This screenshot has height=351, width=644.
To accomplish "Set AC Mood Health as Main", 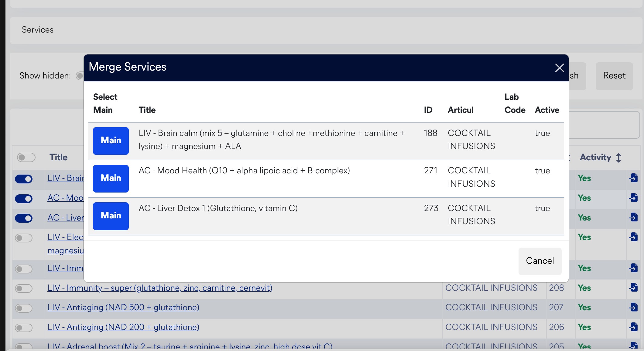I will pyautogui.click(x=111, y=178).
